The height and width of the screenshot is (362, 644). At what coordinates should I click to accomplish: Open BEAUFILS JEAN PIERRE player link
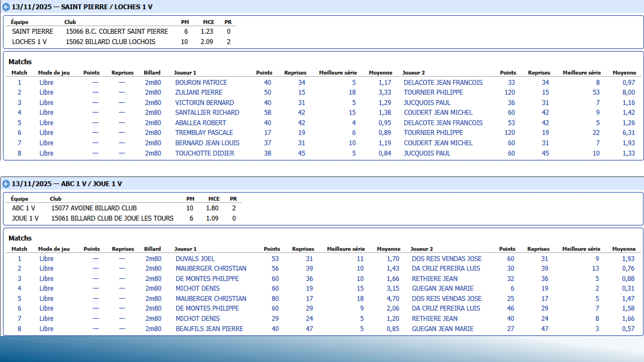pos(209,328)
